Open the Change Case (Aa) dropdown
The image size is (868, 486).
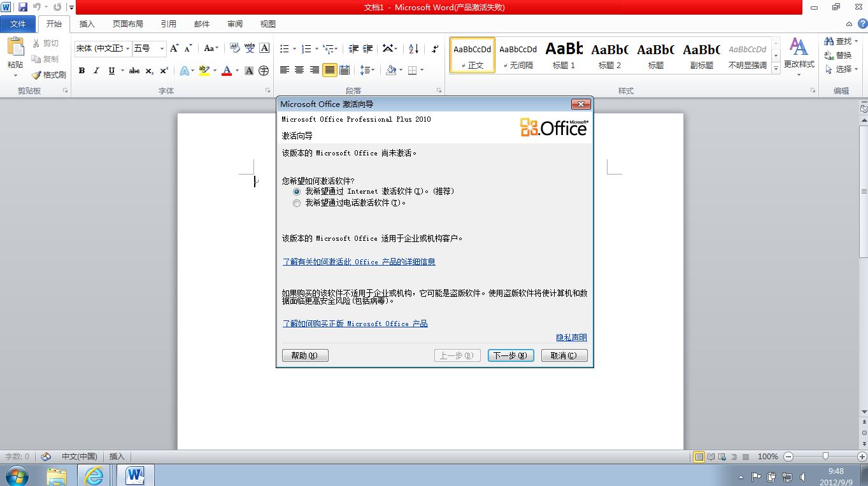(211, 48)
